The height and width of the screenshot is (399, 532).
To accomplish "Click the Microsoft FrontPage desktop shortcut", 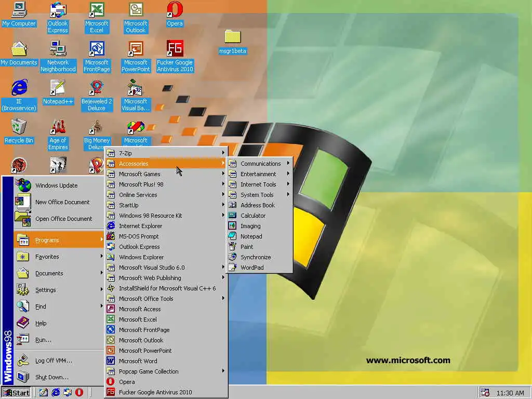I will (x=97, y=57).
